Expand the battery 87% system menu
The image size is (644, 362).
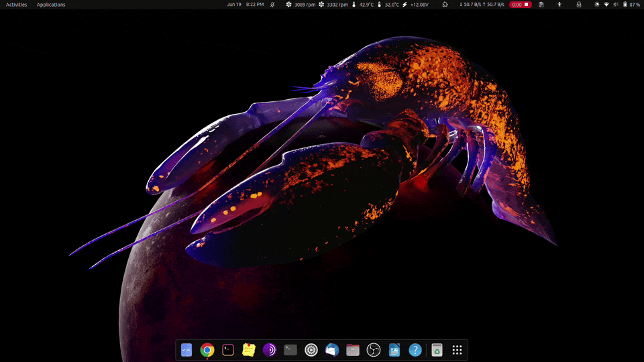631,5
